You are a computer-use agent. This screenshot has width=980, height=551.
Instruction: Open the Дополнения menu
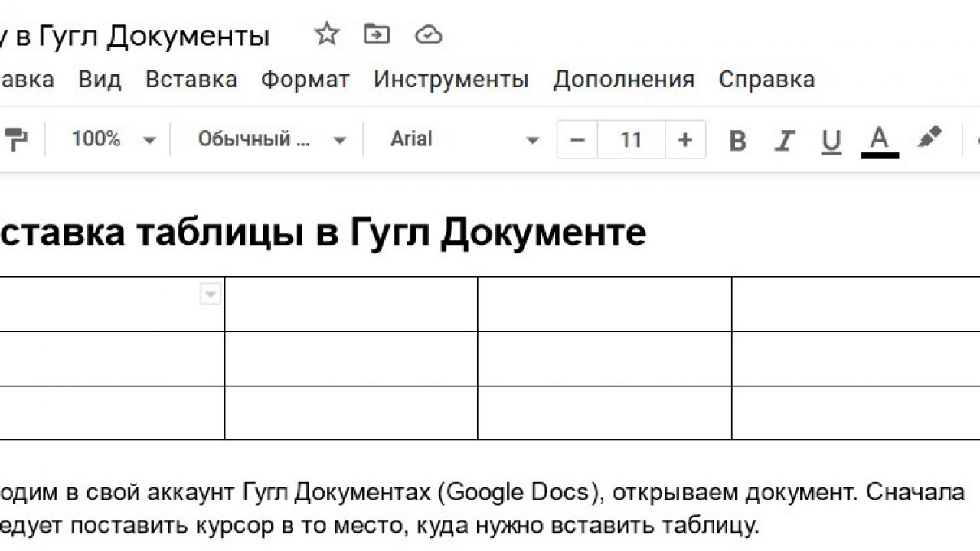coord(624,80)
